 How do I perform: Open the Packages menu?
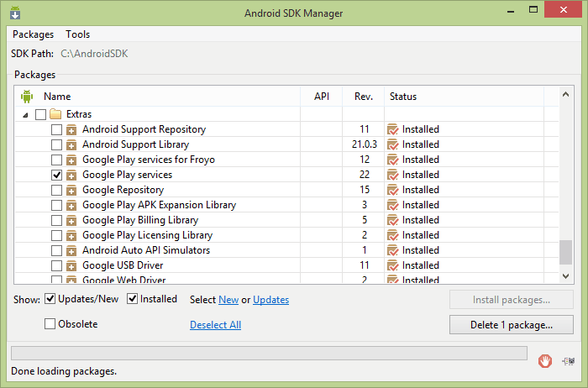point(33,34)
